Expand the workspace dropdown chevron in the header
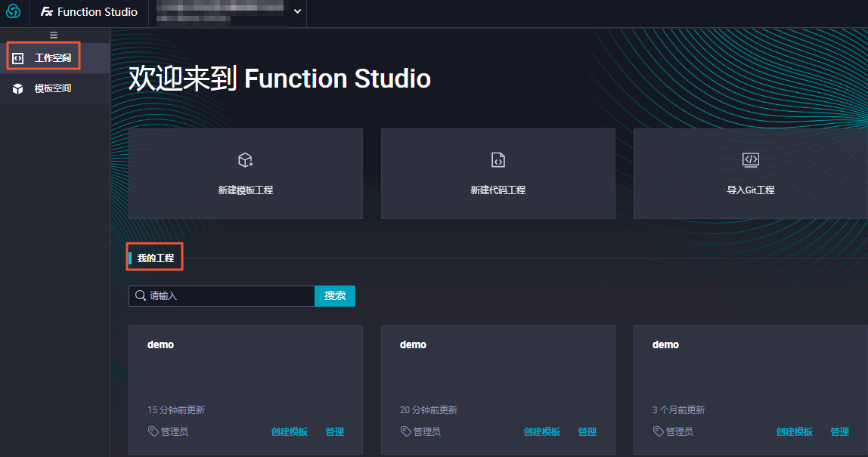Screen dimensions: 868x457 click(297, 11)
